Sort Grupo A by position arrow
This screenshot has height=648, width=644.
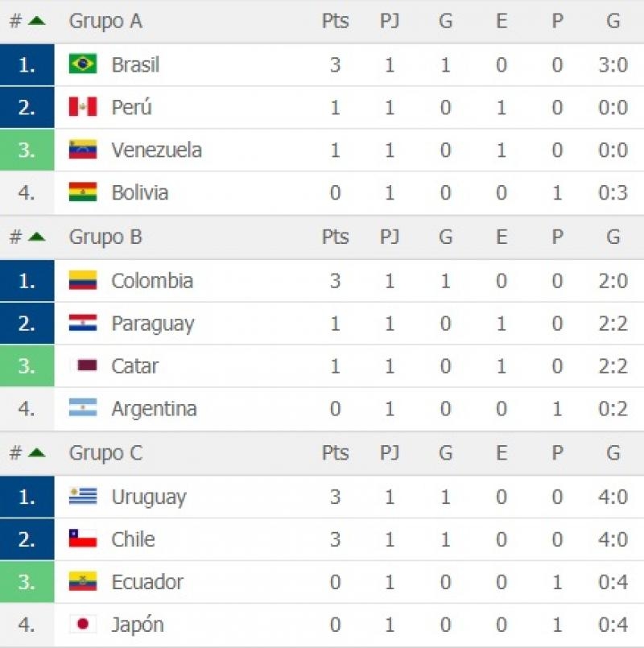click(x=36, y=21)
